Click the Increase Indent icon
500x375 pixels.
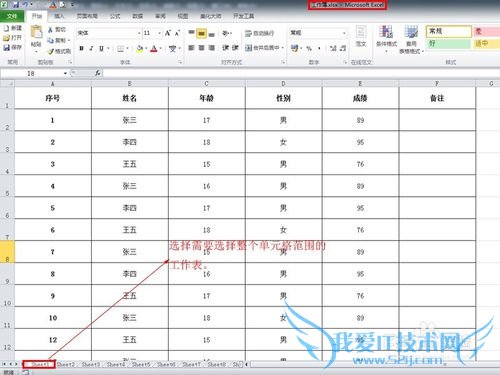coord(235,48)
